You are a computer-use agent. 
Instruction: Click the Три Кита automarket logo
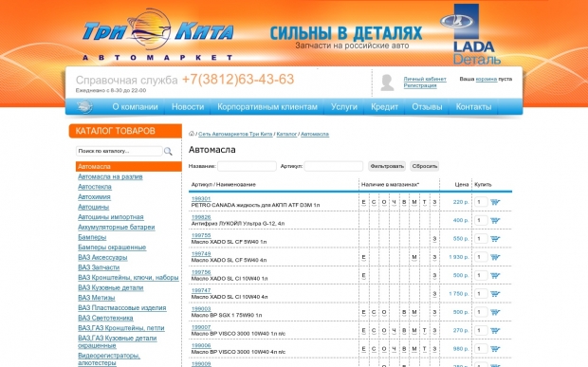tap(157, 34)
